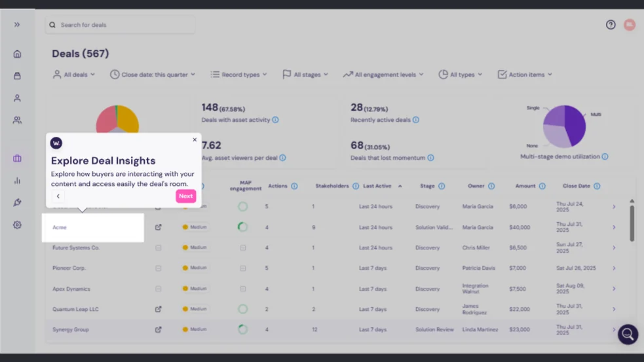Viewport: 644px width, 362px height.
Task: Open the settings gear sidebar icon
Action: pyautogui.click(x=17, y=225)
